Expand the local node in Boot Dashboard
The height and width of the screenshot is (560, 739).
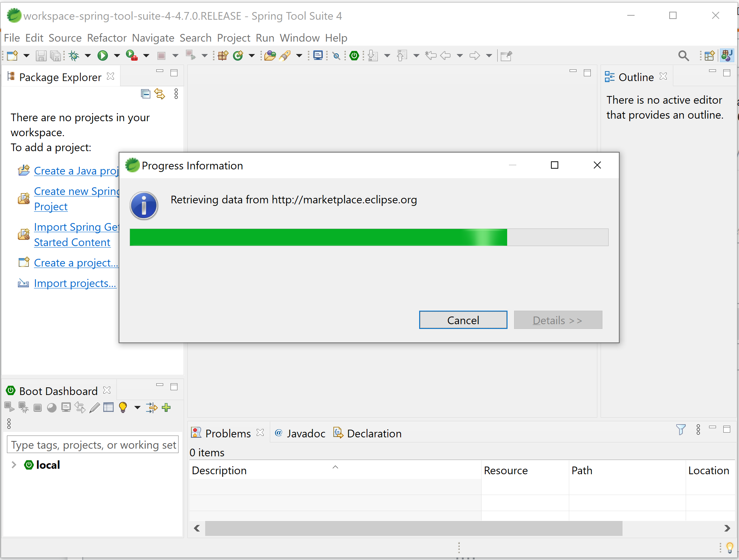(14, 465)
